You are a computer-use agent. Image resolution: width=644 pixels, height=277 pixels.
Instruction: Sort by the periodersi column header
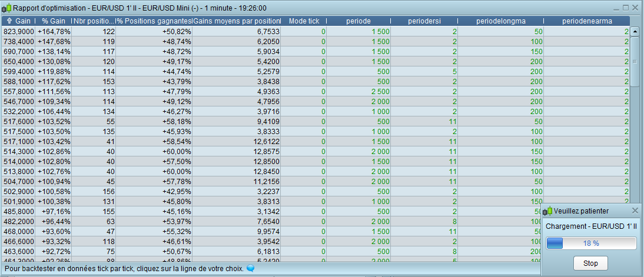pos(424,21)
